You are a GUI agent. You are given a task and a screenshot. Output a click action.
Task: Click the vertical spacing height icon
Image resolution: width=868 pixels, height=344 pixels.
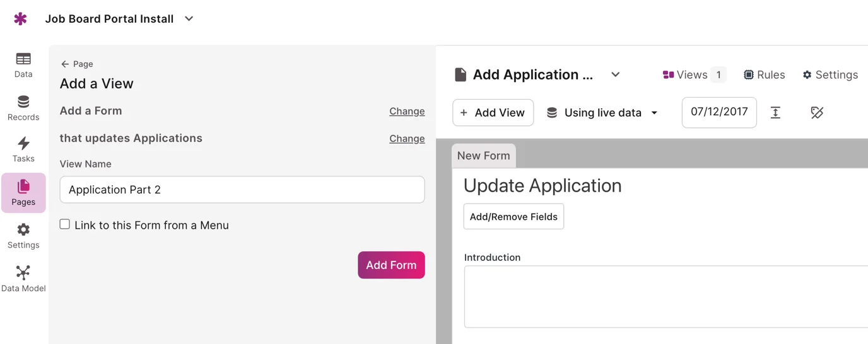click(775, 113)
